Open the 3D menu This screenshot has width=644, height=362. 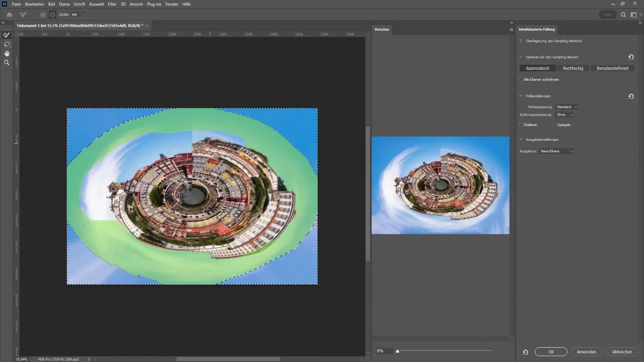123,4
